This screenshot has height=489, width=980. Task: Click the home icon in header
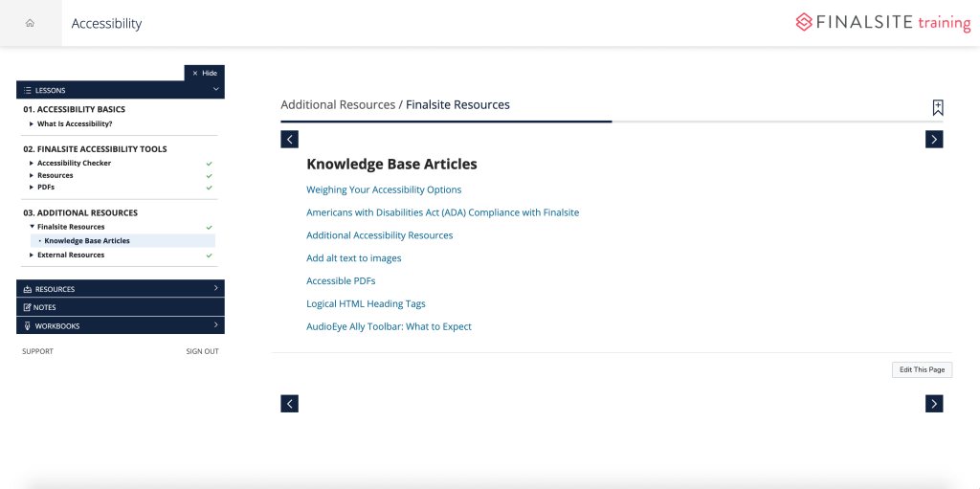point(30,23)
